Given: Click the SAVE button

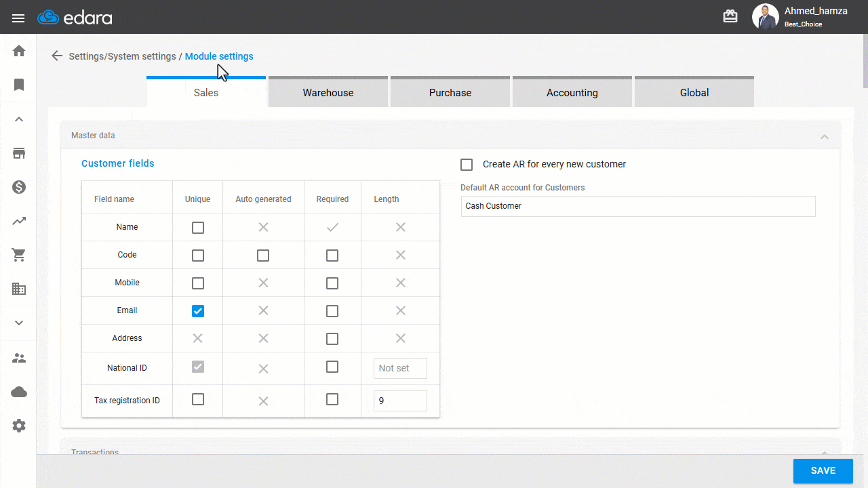Looking at the screenshot, I should (823, 471).
